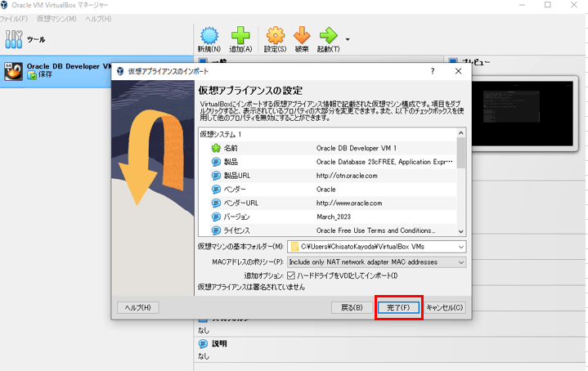The image size is (588, 371).
Task: Click the scroll-up arrow of the settings list
Action: 461,133
